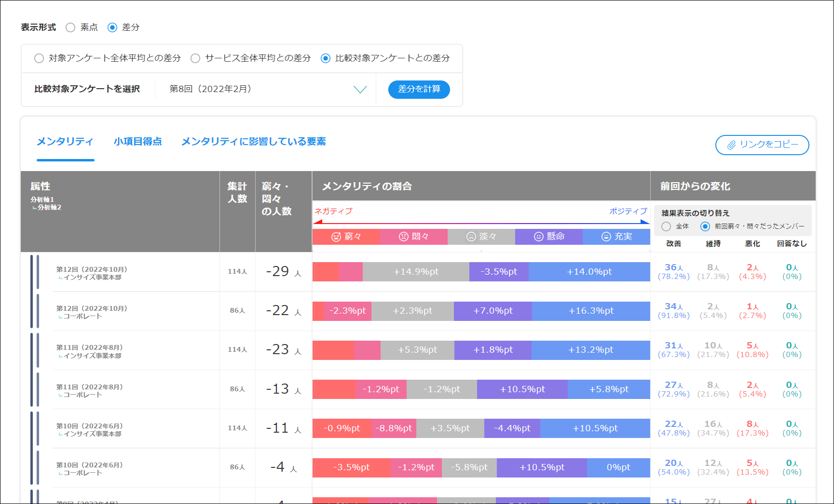Click the 36人 (78.2%) improvement value

coord(673,272)
